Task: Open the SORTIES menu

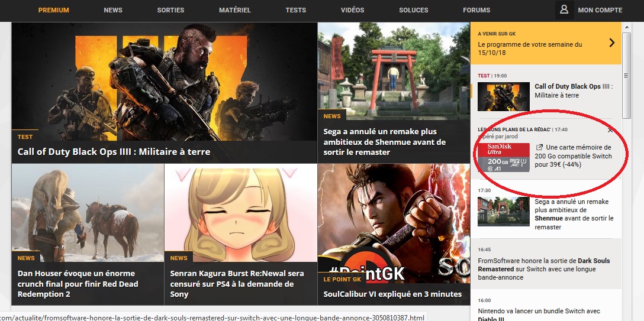Action: 170,10
